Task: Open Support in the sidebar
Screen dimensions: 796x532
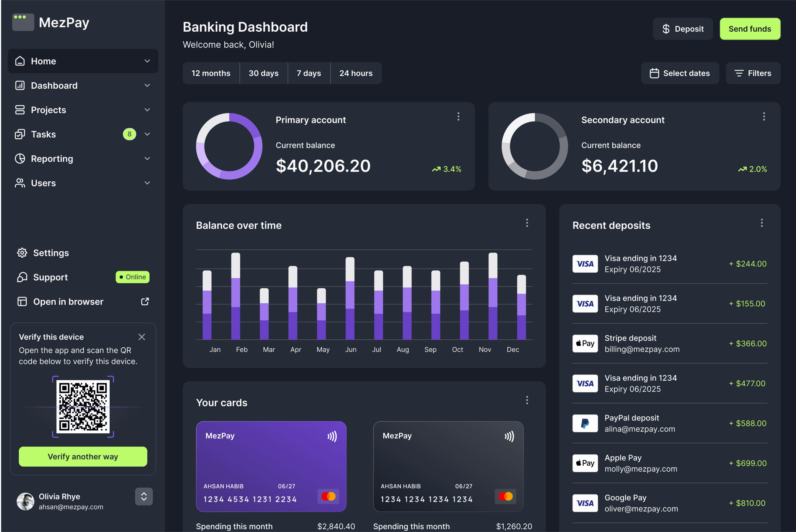Action: click(83, 277)
